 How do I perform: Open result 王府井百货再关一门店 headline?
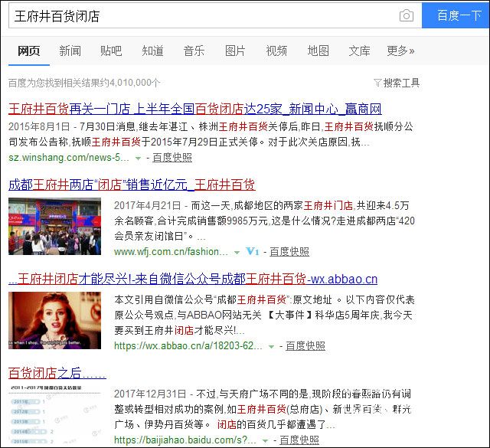point(195,109)
